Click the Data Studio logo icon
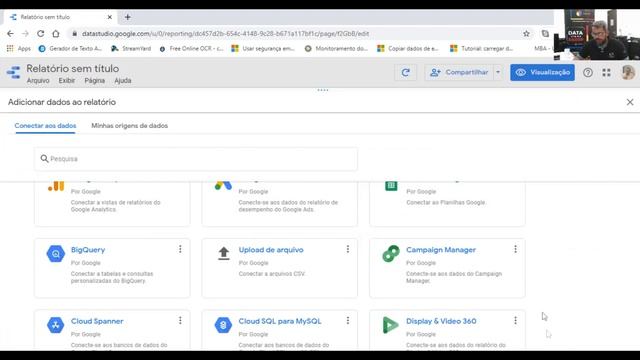Image resolution: width=640 pixels, height=360 pixels. 13,73
